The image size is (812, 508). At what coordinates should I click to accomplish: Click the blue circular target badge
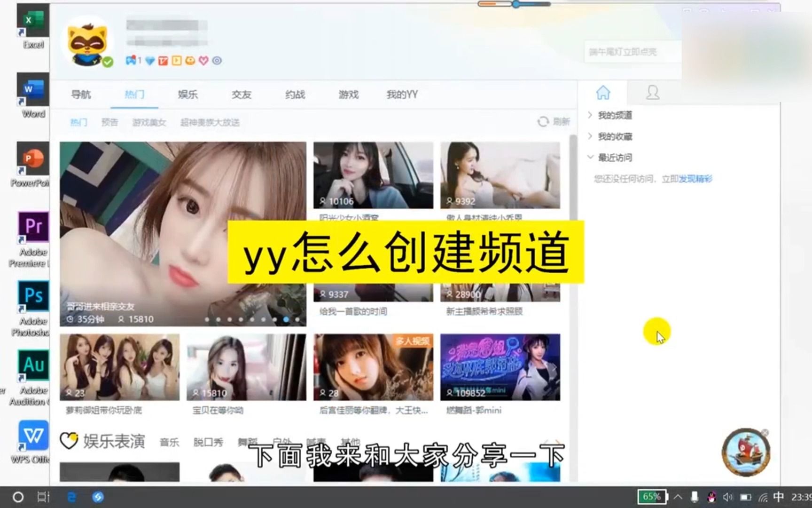217,61
